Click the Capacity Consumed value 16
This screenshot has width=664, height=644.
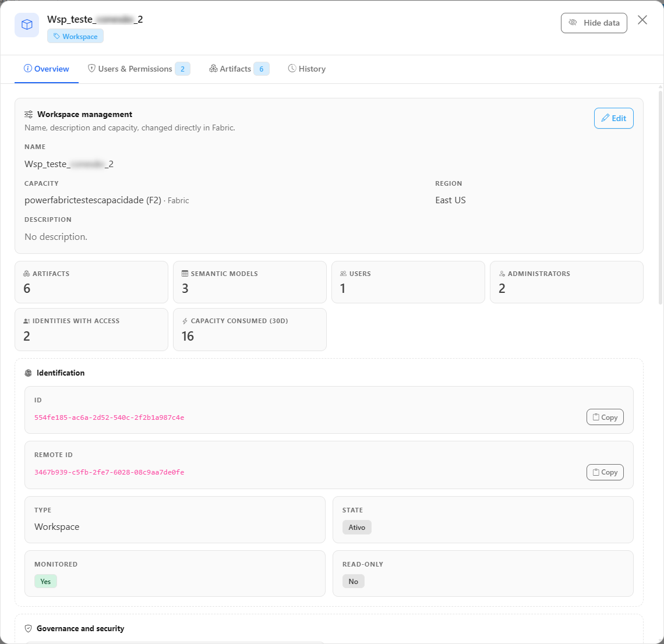click(188, 336)
